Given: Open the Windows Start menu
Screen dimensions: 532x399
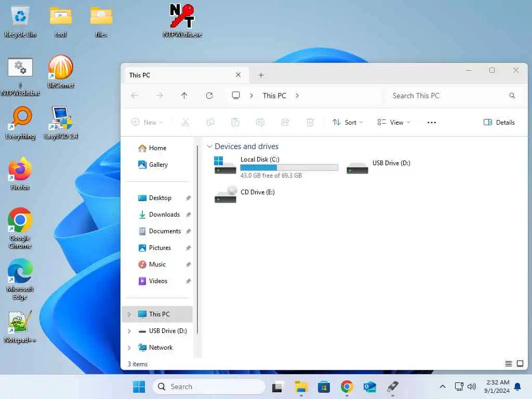Looking at the screenshot, I should point(139,387).
